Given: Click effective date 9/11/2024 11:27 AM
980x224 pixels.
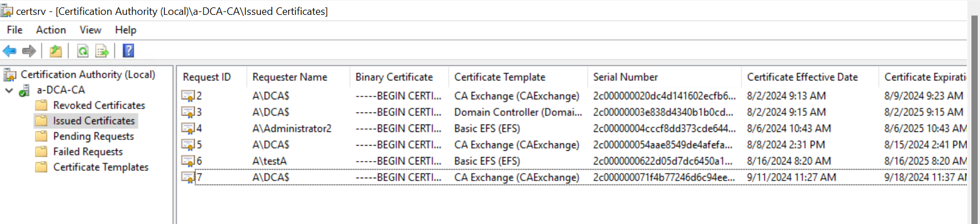Looking at the screenshot, I should [x=792, y=178].
